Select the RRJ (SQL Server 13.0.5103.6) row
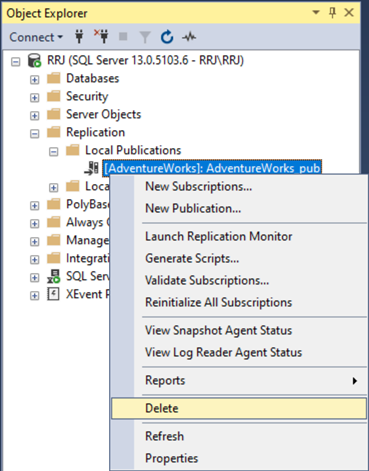This screenshot has width=369, height=471. (145, 60)
